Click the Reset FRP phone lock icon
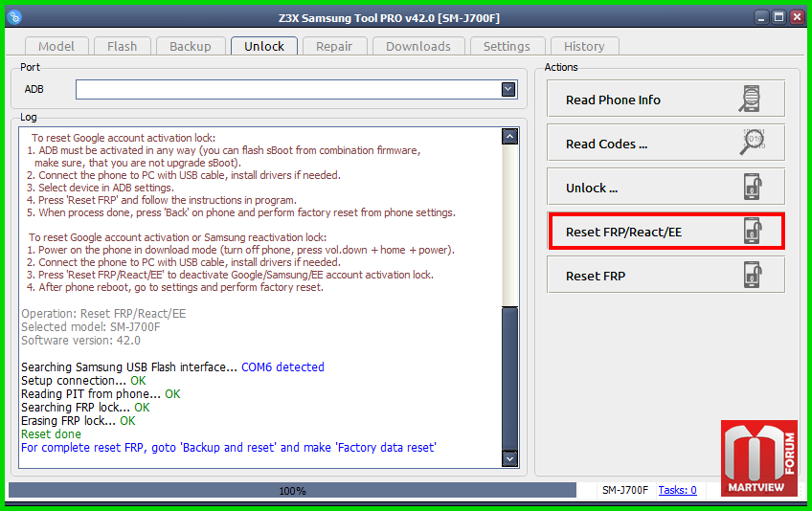Screen dimensions: 812x511 click(753, 275)
